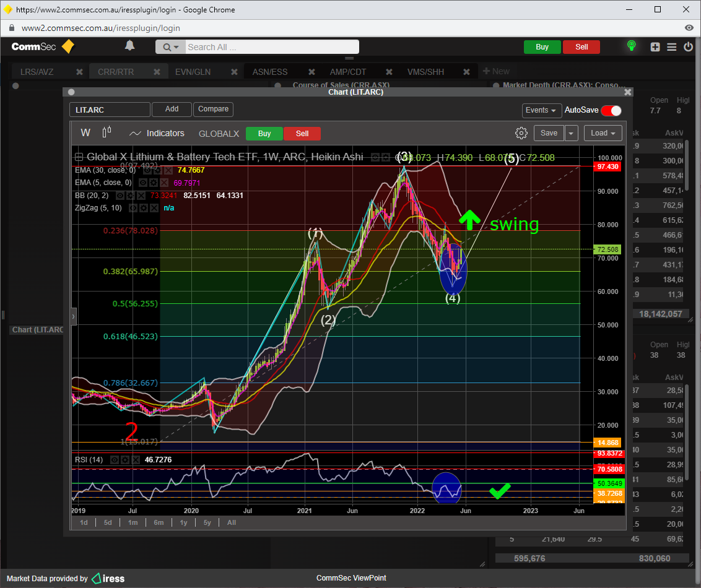
Task: Remove the EMA 30 indicator
Action: (168, 170)
